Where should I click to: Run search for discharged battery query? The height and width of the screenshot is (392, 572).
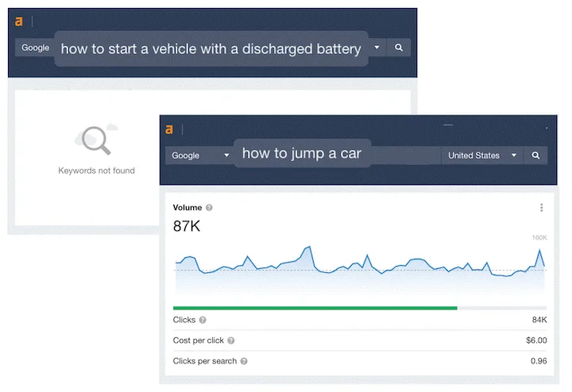pos(399,48)
